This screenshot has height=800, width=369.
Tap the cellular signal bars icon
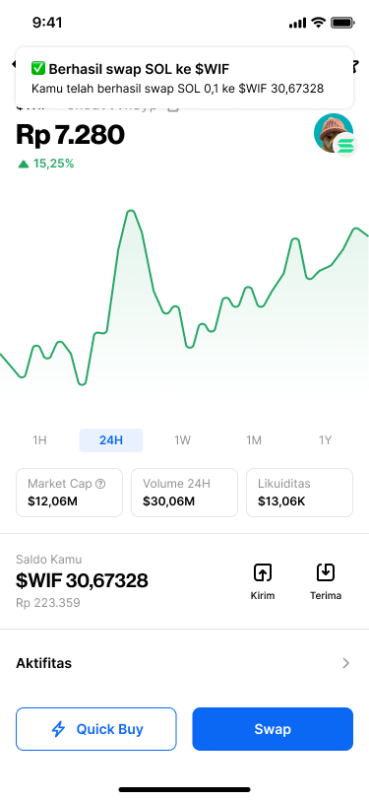point(297,23)
